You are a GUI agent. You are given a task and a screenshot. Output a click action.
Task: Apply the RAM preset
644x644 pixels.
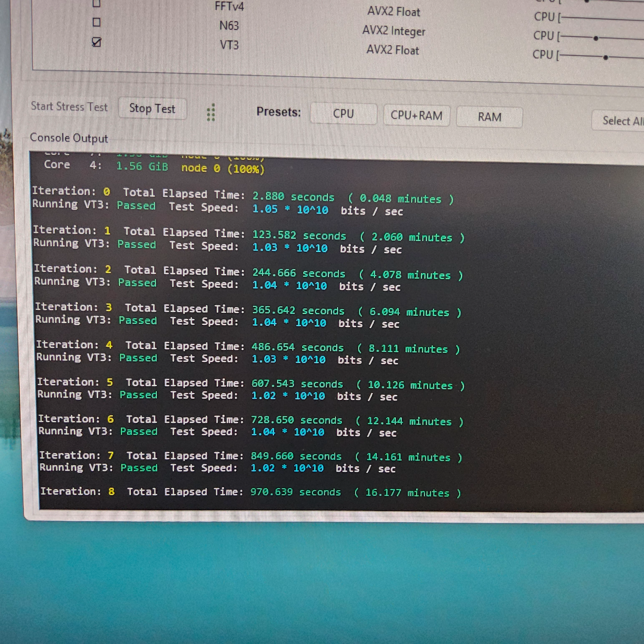point(489,117)
